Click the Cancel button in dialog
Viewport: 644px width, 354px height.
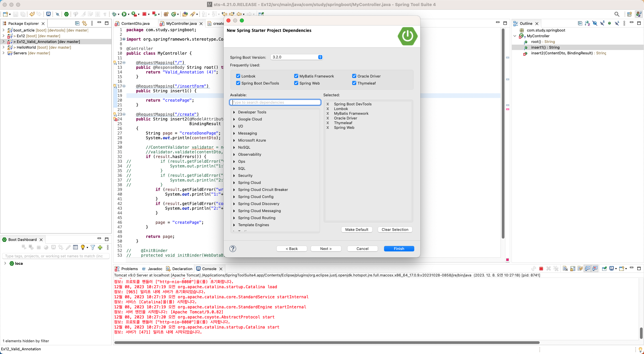coord(362,249)
